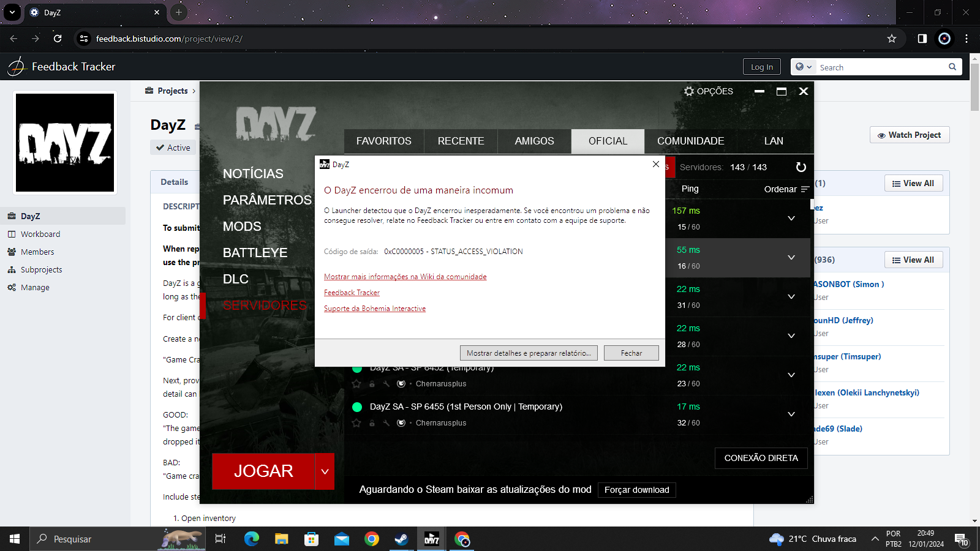The image size is (980, 551).
Task: Open Steam from the taskbar
Action: coord(401,539)
